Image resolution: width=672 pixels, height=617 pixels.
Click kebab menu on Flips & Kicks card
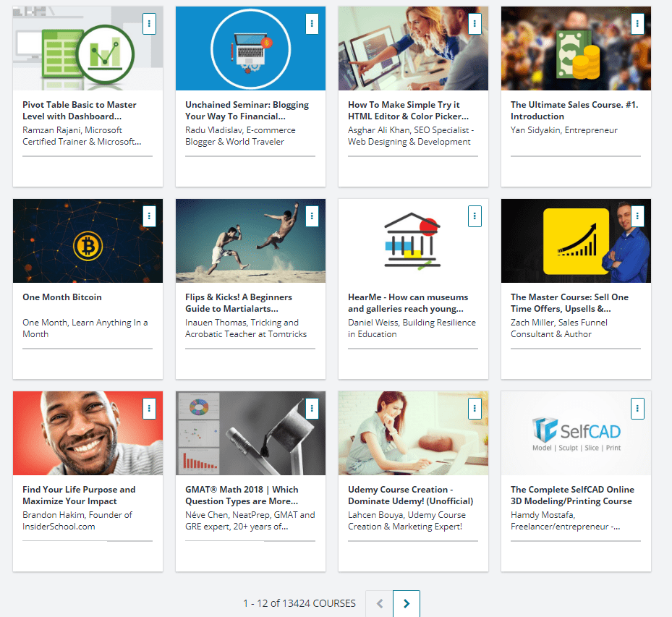(x=312, y=216)
